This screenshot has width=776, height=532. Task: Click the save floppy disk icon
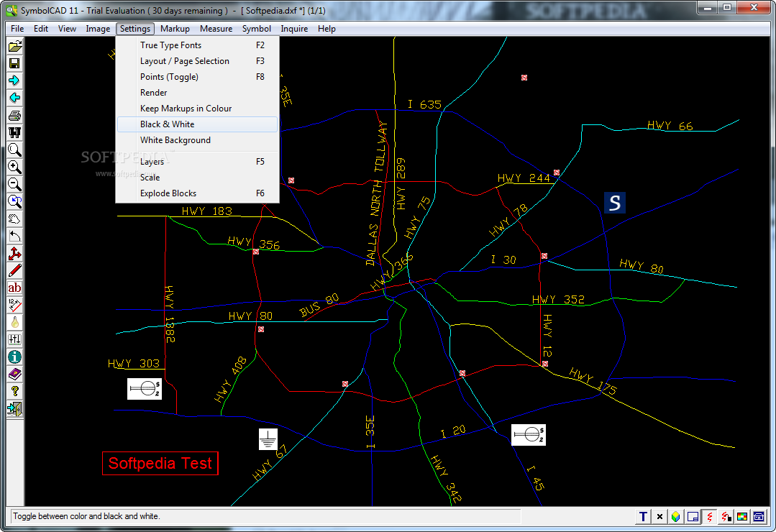coord(15,63)
